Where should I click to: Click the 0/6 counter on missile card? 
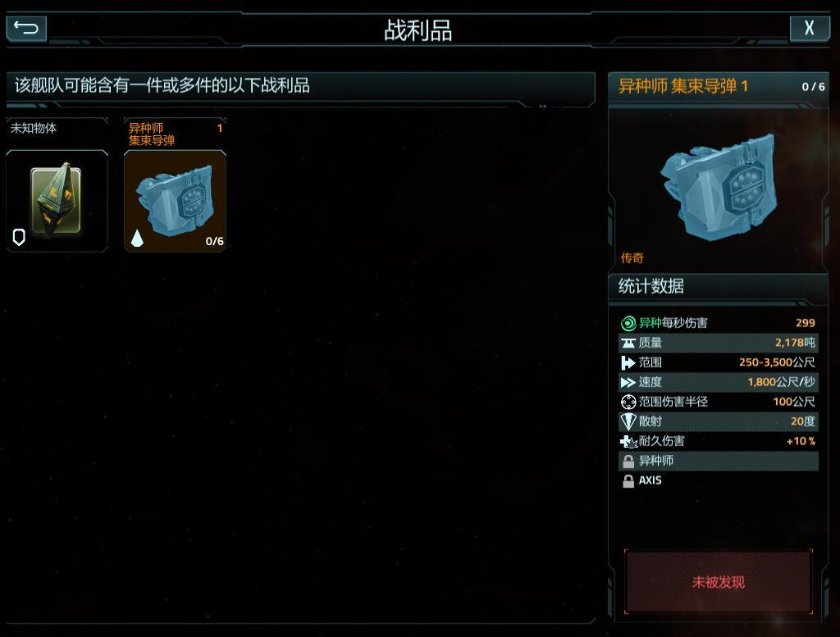[x=215, y=241]
